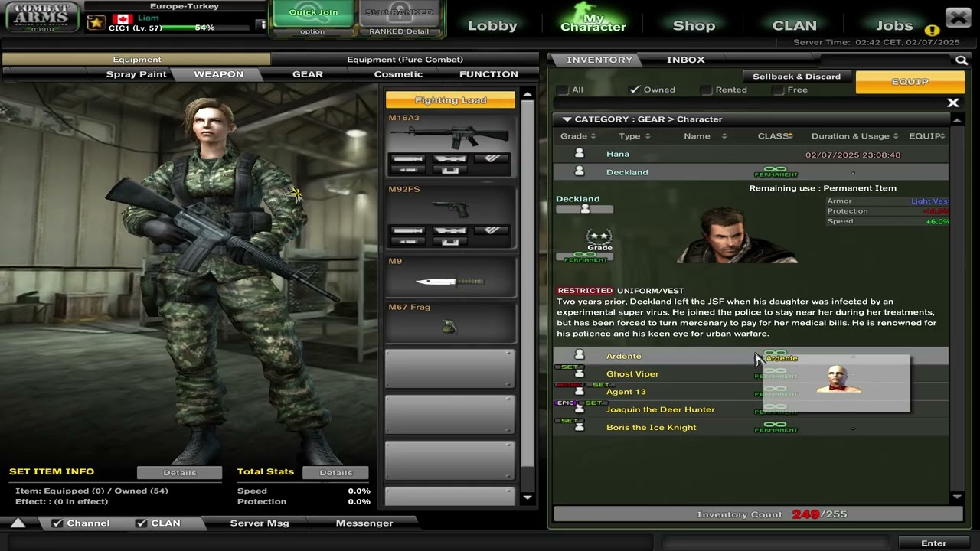Image resolution: width=980 pixels, height=551 pixels.
Task: Sort inventory by Type column
Action: [635, 136]
